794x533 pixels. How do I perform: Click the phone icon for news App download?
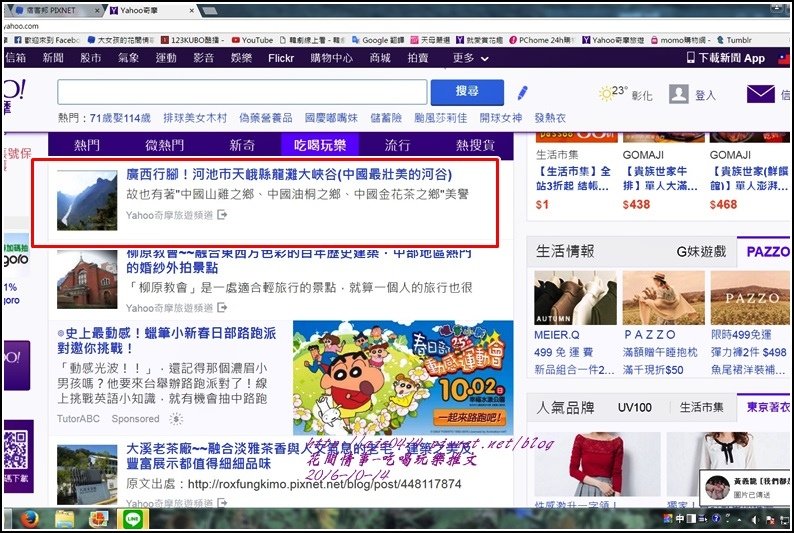[x=690, y=58]
